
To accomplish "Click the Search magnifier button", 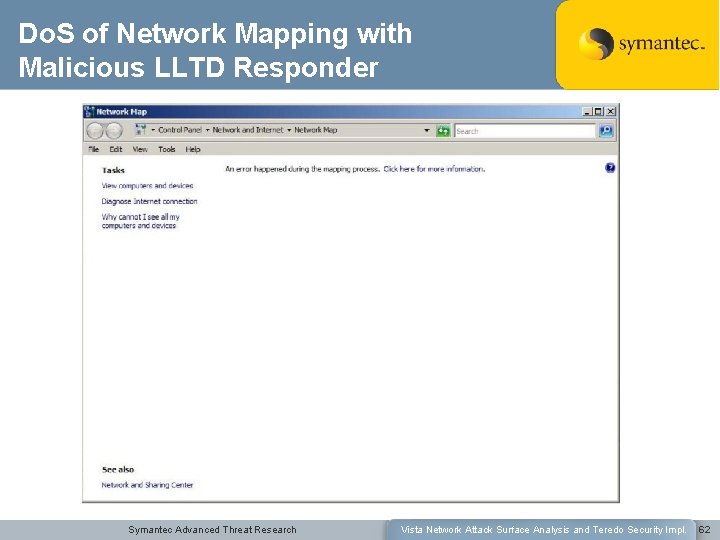I will [606, 131].
